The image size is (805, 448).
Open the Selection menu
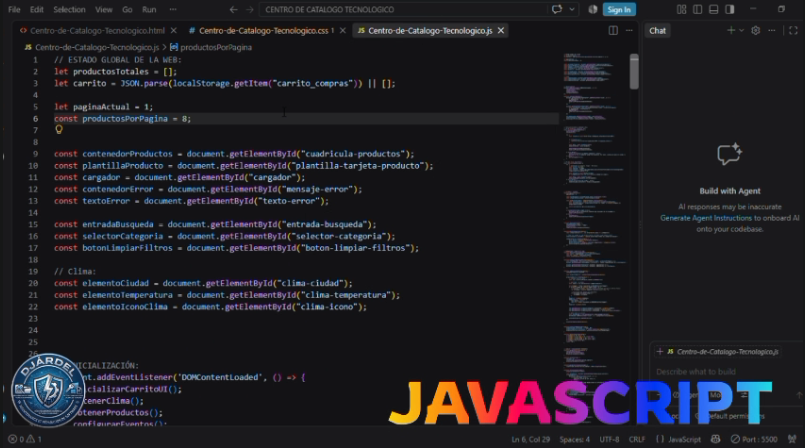(x=69, y=9)
